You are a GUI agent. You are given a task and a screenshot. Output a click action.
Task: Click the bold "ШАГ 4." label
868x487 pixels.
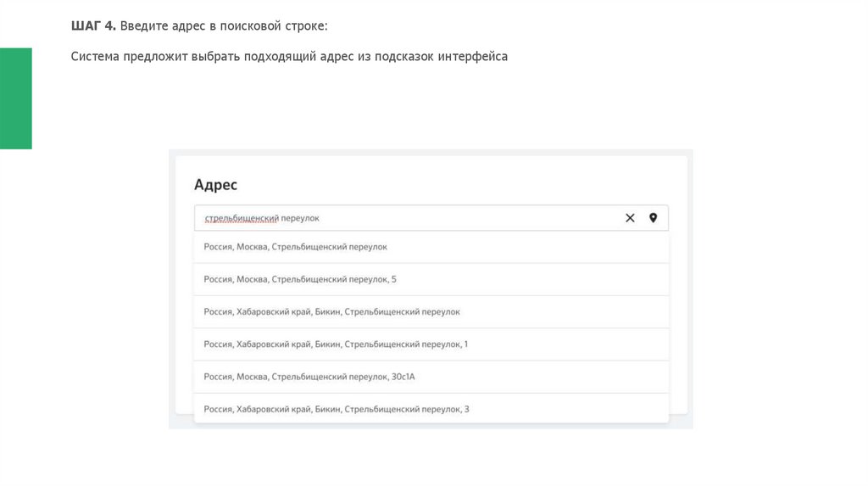[x=93, y=26]
